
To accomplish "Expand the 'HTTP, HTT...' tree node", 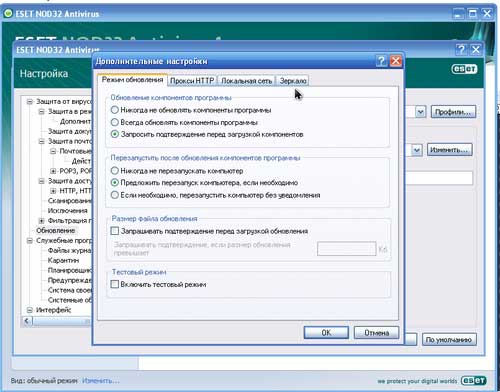I will tap(53, 191).
